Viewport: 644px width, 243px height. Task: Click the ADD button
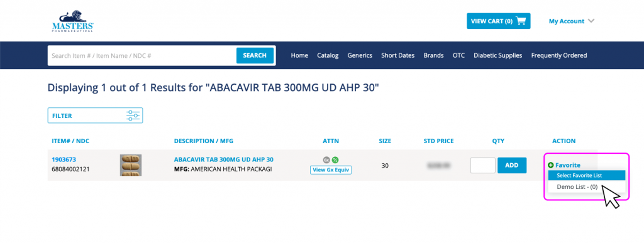[512, 165]
